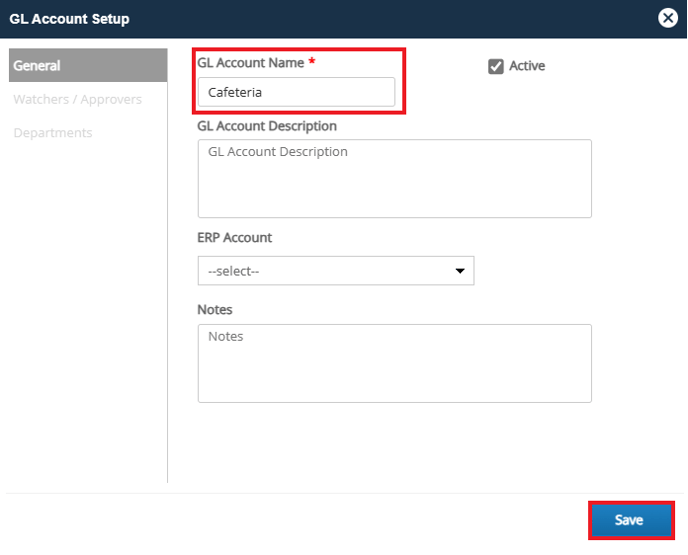The height and width of the screenshot is (555, 688).
Task: Click the GL Account Setup title text
Action: 69,19
